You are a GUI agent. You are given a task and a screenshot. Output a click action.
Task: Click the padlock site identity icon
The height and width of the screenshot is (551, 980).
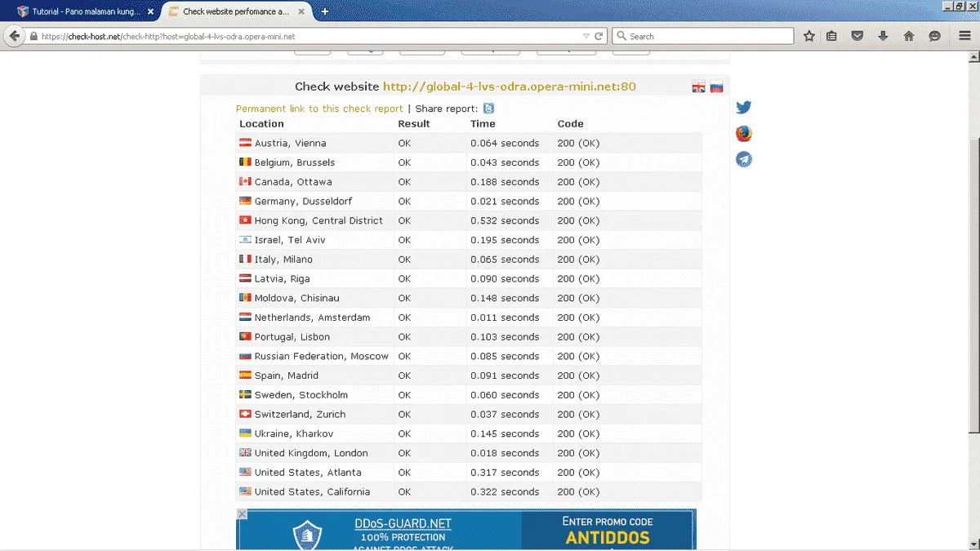tap(33, 37)
